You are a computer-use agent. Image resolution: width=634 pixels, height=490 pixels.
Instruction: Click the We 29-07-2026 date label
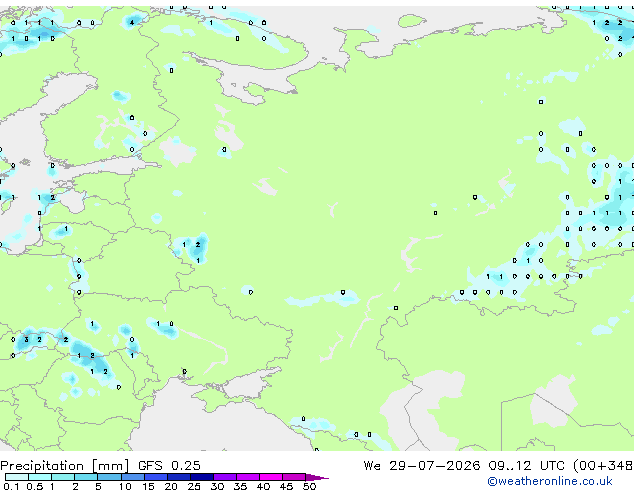pos(422,466)
